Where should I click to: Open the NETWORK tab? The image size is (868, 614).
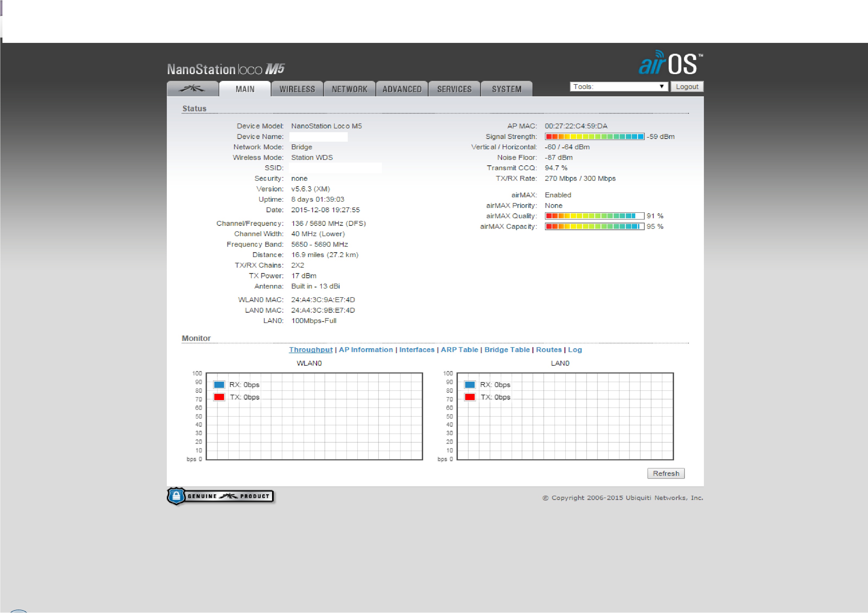(x=349, y=89)
